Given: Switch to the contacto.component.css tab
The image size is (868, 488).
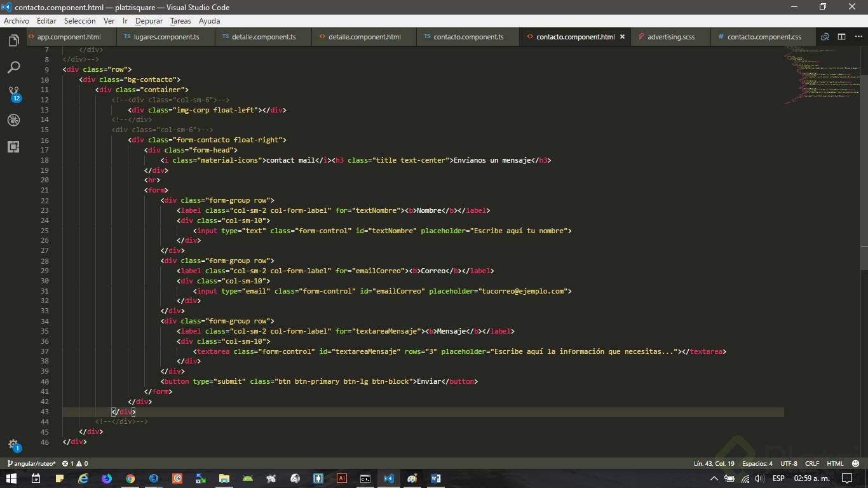Looking at the screenshot, I should point(764,37).
